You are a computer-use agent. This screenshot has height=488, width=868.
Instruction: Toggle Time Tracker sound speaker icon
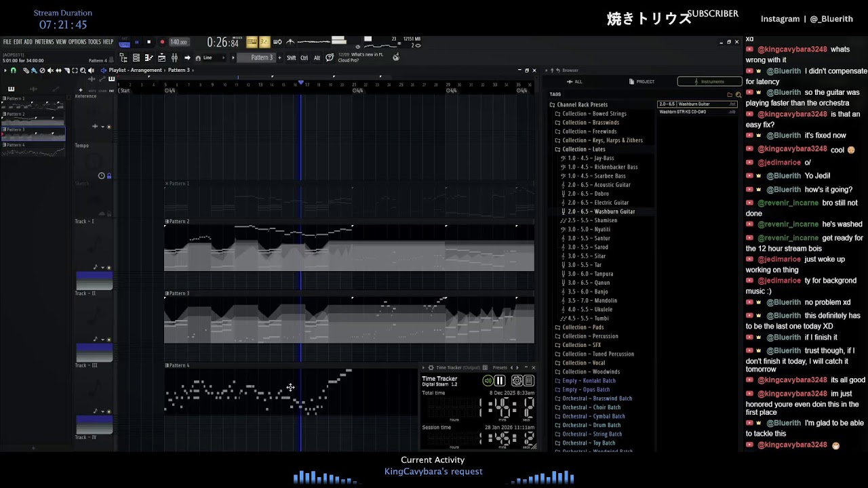pyautogui.click(x=488, y=381)
